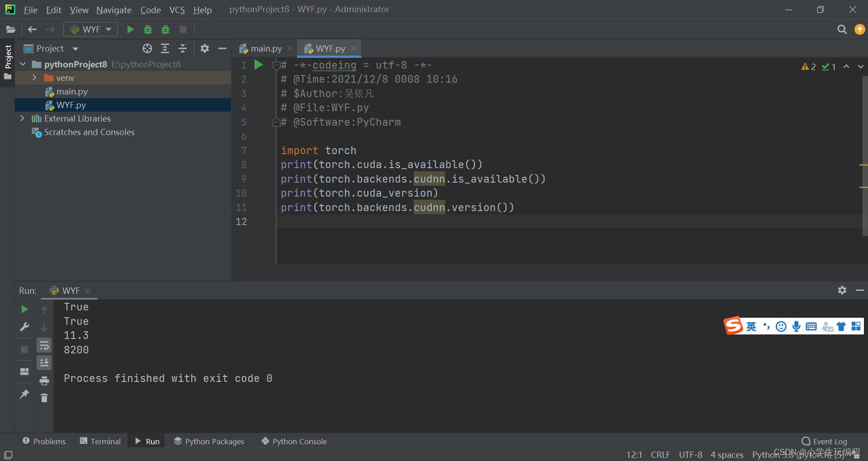
Task: Collapse all in Project panel
Action: [183, 48]
